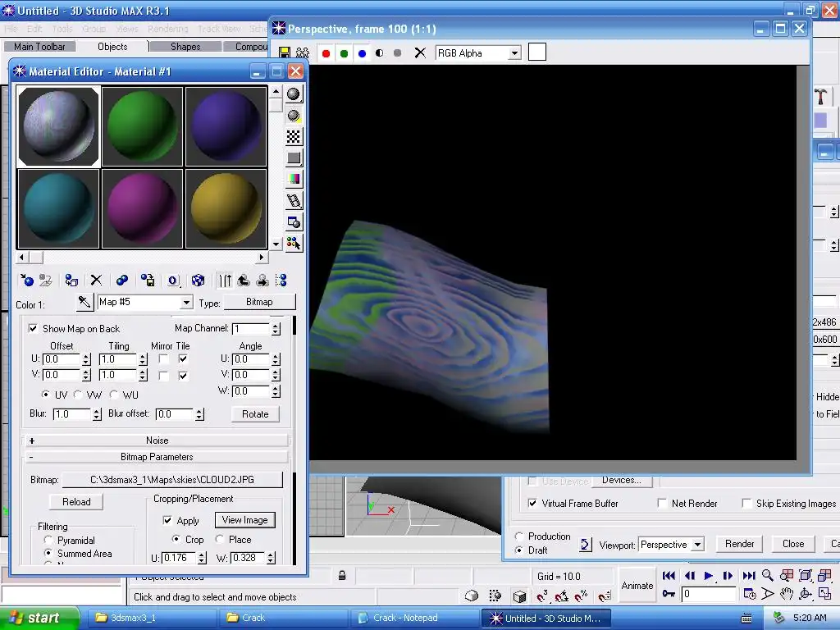Screen dimensions: 840x630
Task: Switch to the Shapes tab
Action: pos(185,47)
